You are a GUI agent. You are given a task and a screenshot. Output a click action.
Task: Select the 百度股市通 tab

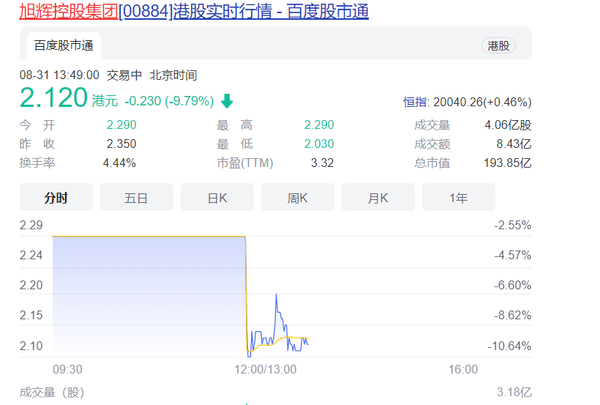click(64, 46)
